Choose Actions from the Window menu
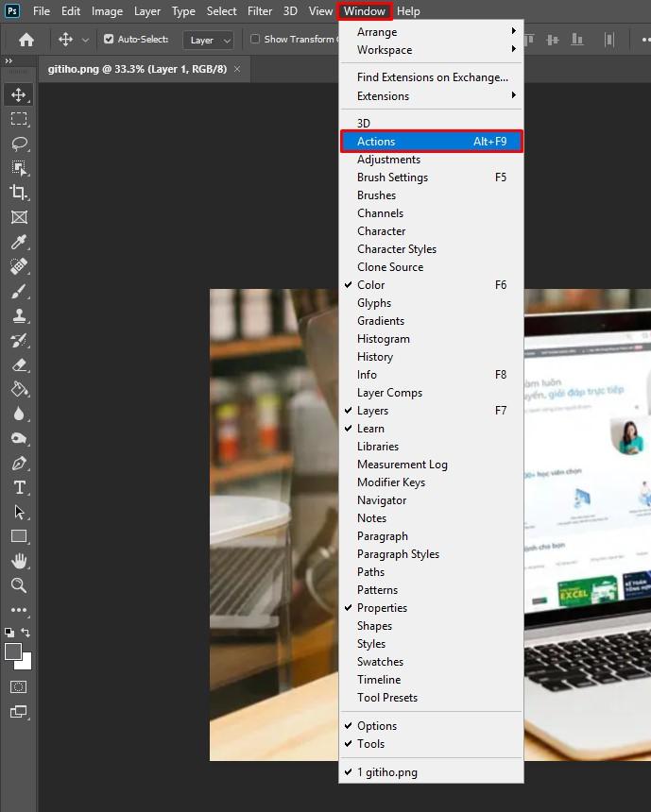This screenshot has width=651, height=812. (x=431, y=142)
